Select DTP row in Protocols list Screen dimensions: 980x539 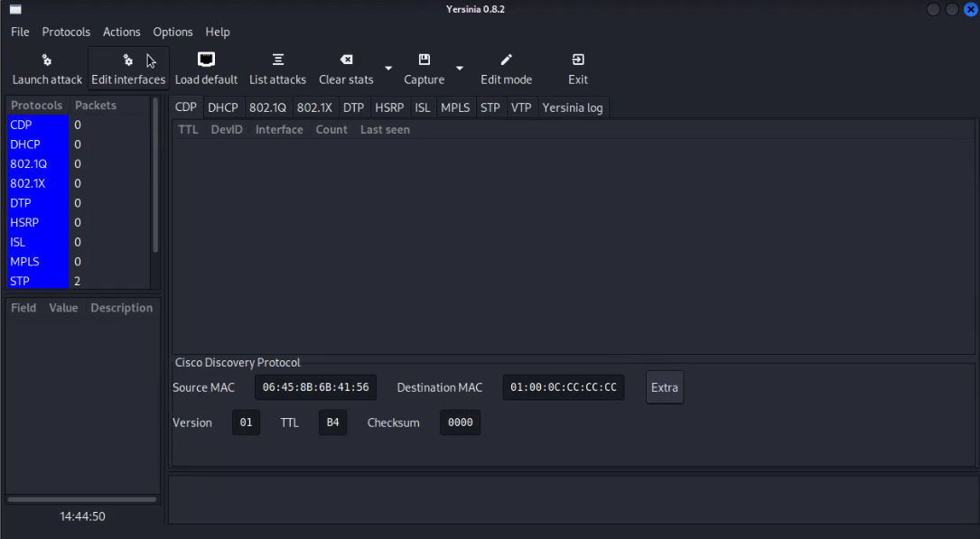coord(78,203)
